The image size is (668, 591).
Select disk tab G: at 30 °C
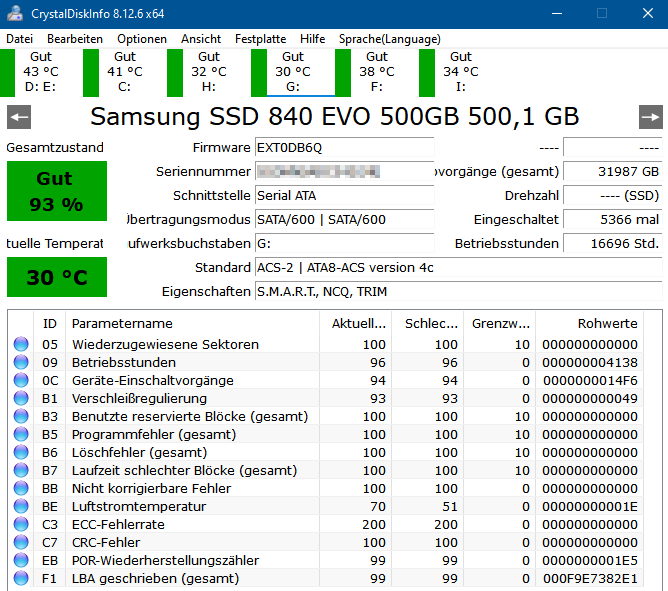click(x=292, y=72)
